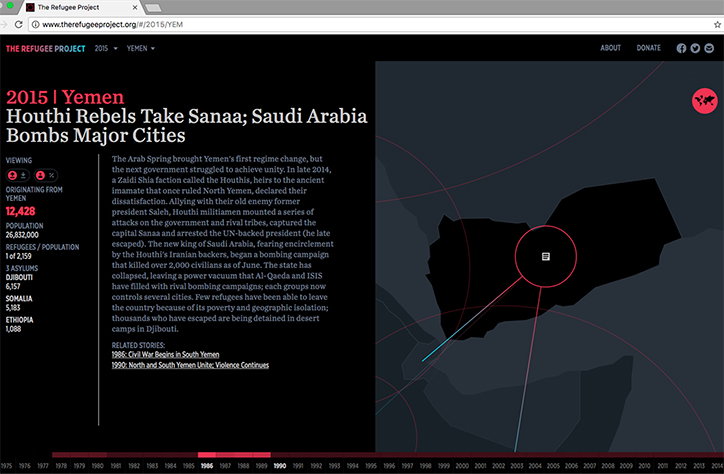Select year 1995 on the timeline
The height and width of the screenshot is (474, 724).
point(371,466)
